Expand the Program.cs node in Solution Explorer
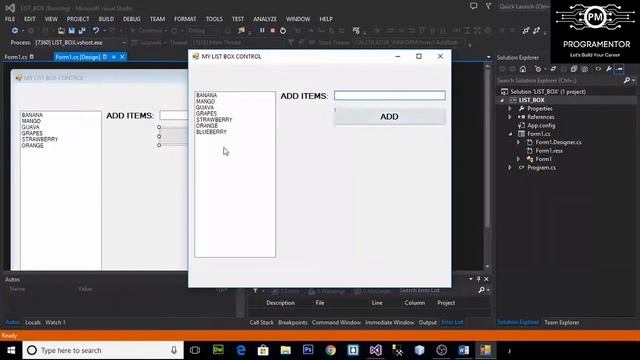640x360 pixels. pyautogui.click(x=510, y=168)
